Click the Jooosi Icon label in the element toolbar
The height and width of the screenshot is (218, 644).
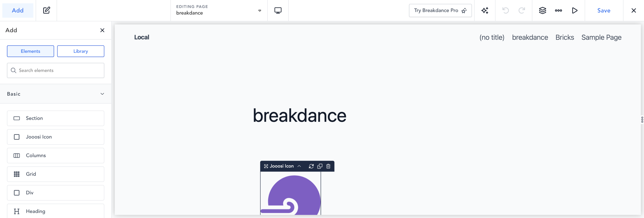click(x=281, y=166)
